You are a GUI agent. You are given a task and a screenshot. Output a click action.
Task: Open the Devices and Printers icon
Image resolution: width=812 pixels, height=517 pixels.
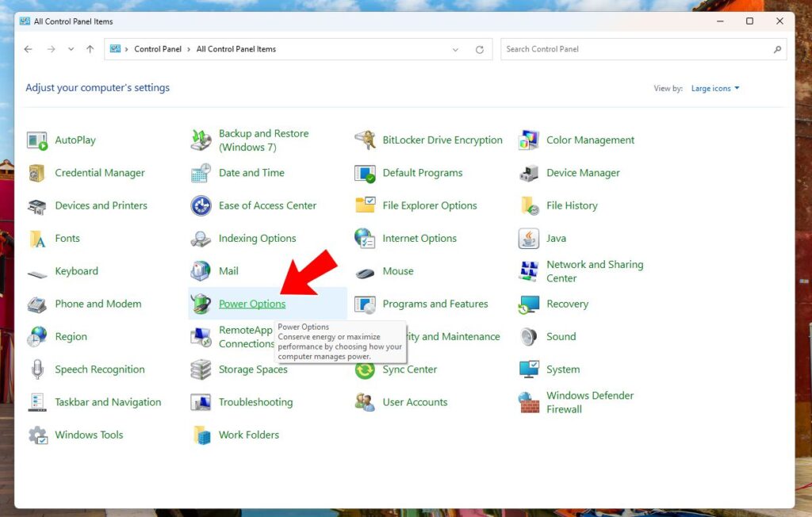[37, 205]
